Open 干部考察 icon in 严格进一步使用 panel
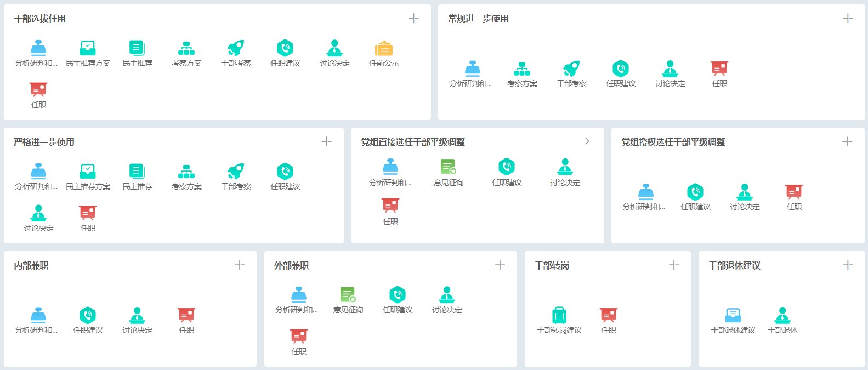The image size is (868, 370). (x=236, y=172)
